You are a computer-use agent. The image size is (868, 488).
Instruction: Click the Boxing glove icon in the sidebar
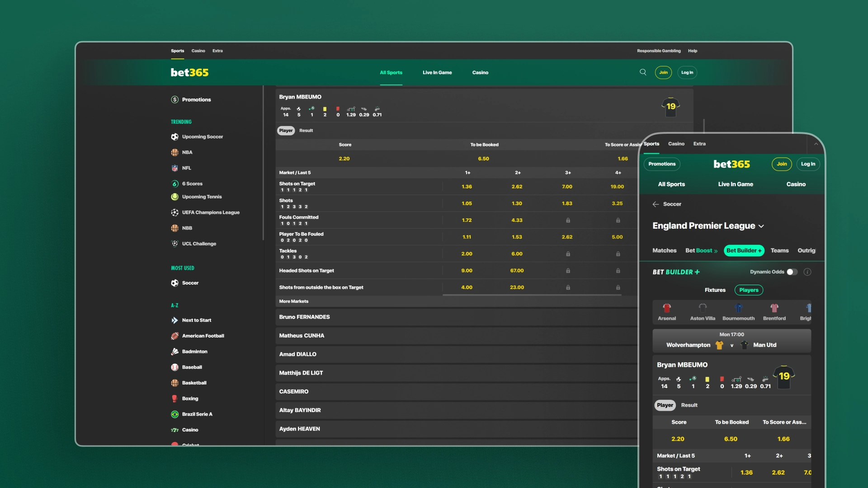click(175, 398)
